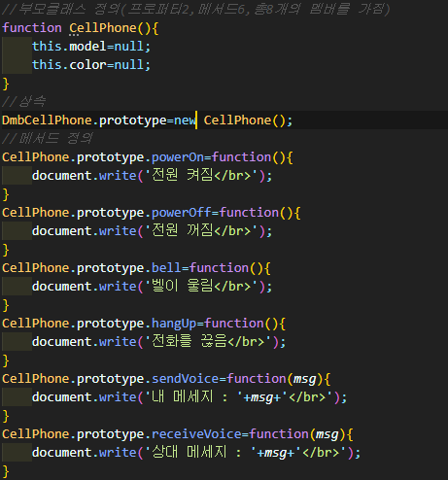Place cursor on 'this.color=null;' line
This screenshot has height=480, width=448.
click(x=91, y=65)
